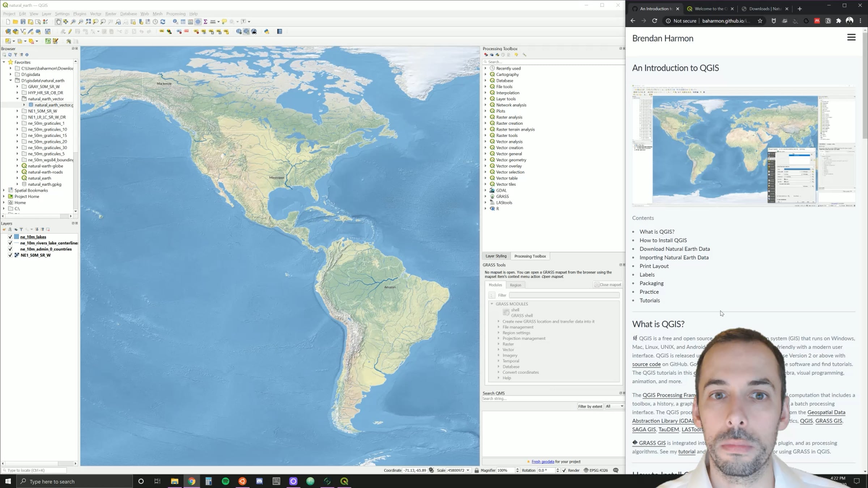Click the Fresh geodata link

pyautogui.click(x=542, y=462)
